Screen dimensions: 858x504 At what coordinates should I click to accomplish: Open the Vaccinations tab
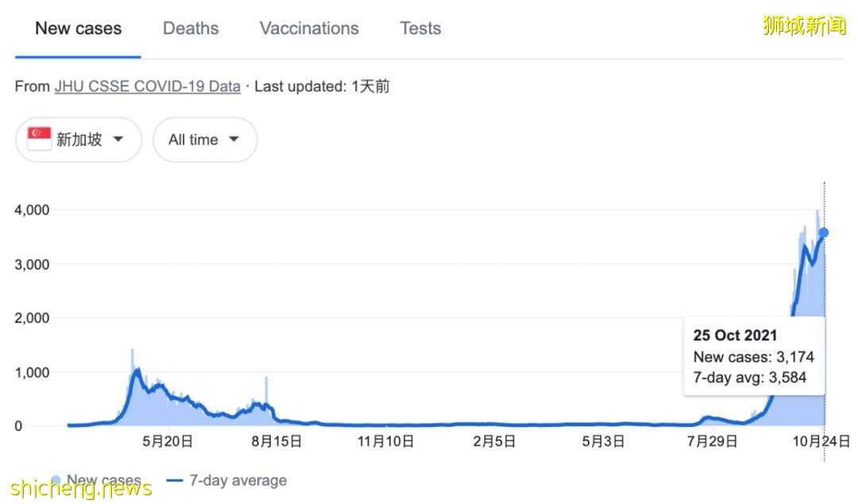308,29
